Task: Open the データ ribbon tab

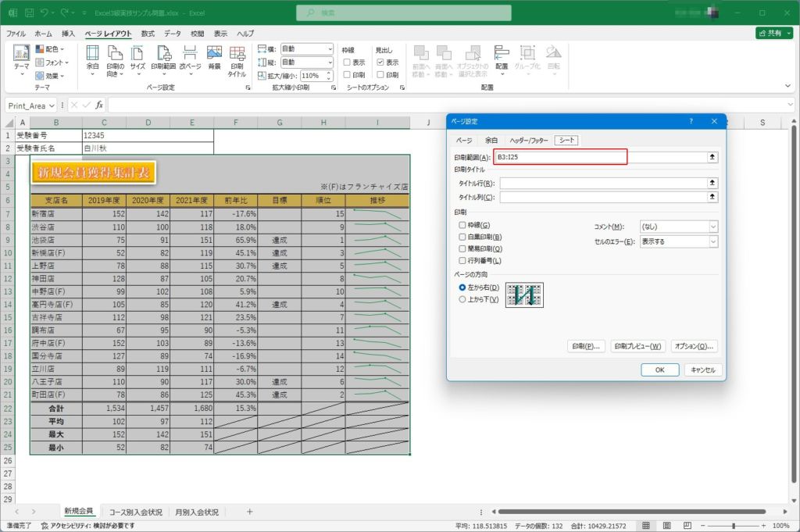Action: coord(173,34)
